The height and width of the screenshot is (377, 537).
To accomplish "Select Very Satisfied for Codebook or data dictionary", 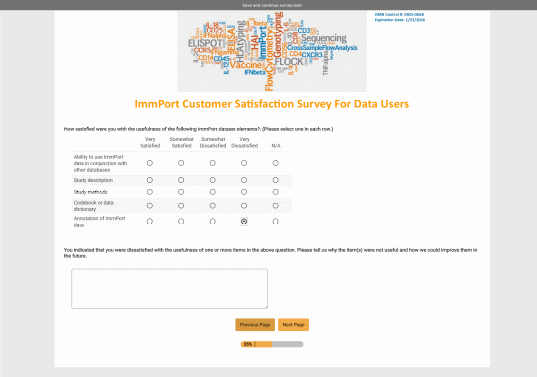I will pos(150,206).
